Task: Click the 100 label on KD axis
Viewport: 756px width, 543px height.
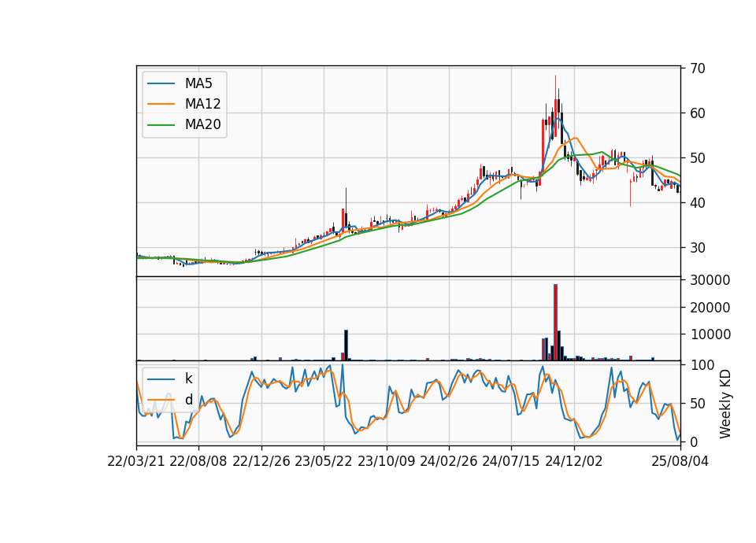Action: (702, 365)
